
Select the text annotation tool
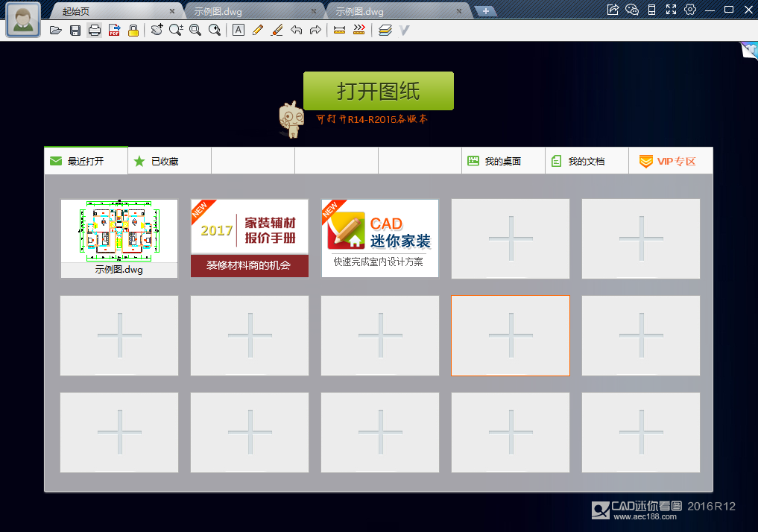[x=238, y=31]
